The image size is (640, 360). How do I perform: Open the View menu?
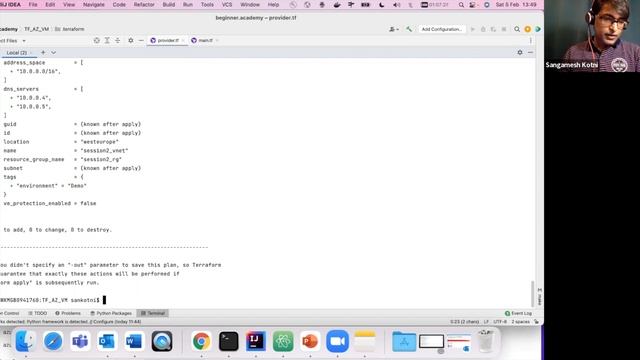[69, 4]
